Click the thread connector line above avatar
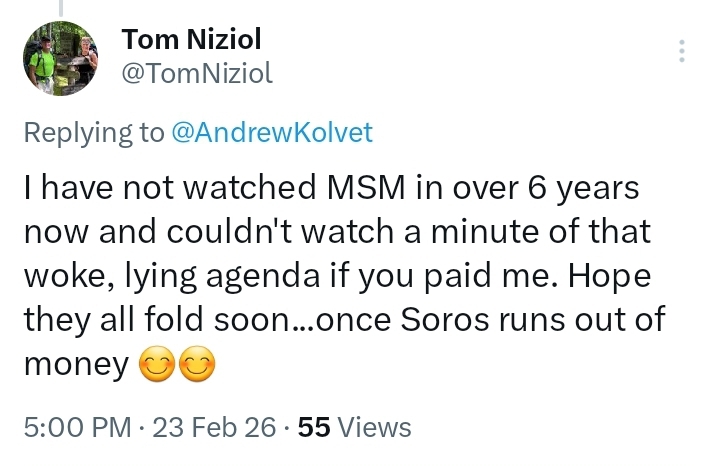720x466 pixels. tap(61, 8)
